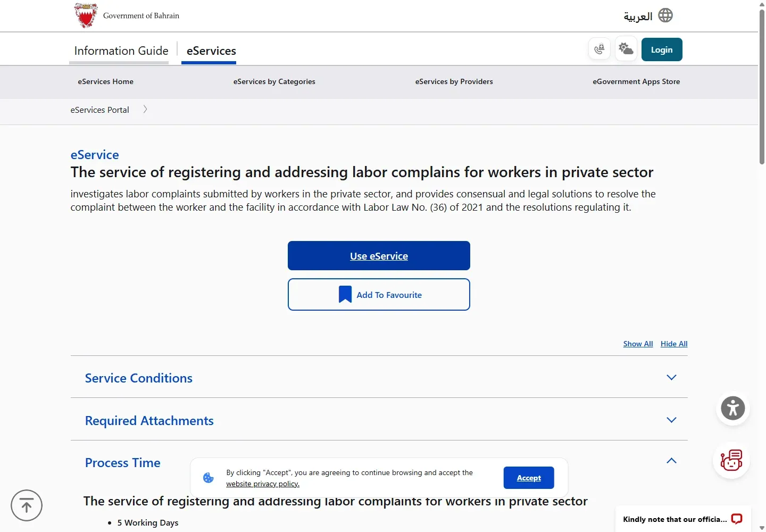Click Add To Favourite button
766x532 pixels.
pos(379,294)
